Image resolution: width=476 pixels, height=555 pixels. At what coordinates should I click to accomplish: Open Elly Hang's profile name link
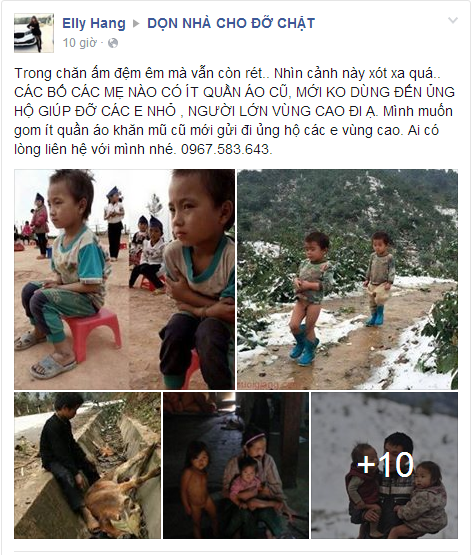94,23
